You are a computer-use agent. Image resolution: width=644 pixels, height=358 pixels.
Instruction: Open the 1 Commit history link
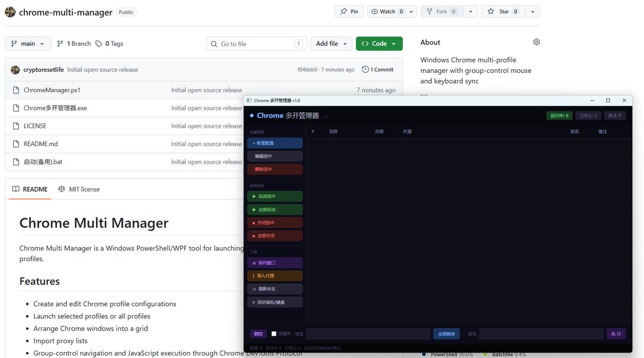pyautogui.click(x=378, y=70)
